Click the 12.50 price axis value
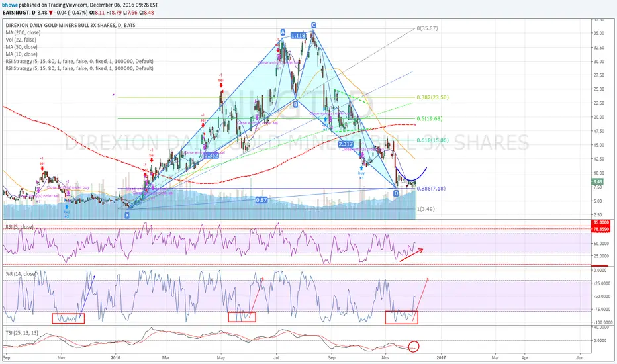Viewport: 617px width, 364px height. point(598,159)
